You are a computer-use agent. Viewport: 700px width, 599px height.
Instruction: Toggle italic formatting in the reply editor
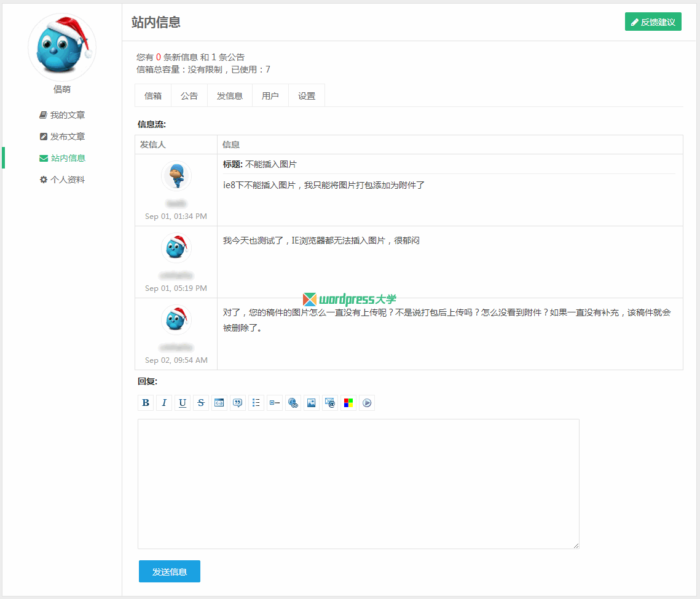pos(164,403)
